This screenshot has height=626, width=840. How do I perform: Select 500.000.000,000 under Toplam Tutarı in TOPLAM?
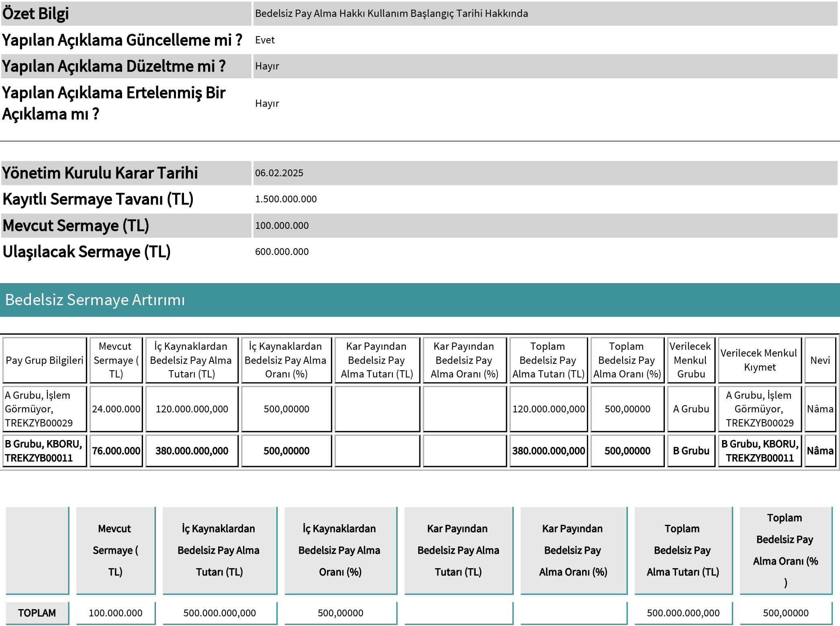[x=683, y=613]
